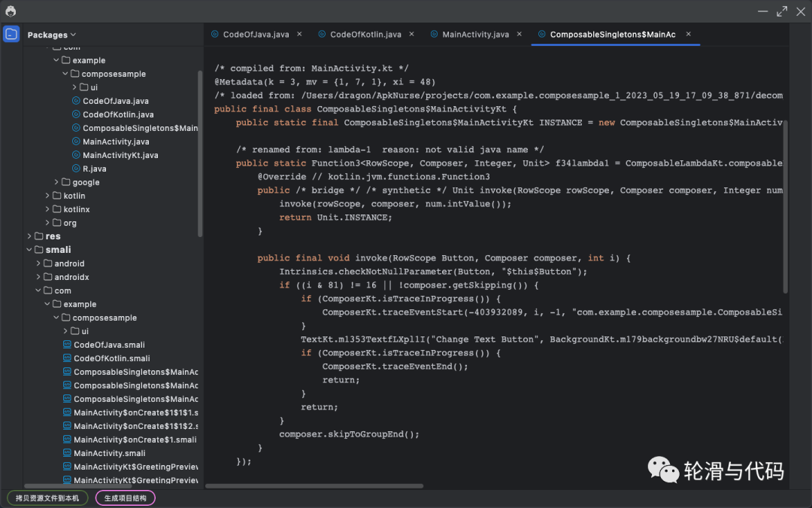Collapse the composesample folder under java example
This screenshot has height=508, width=812.
click(65, 74)
